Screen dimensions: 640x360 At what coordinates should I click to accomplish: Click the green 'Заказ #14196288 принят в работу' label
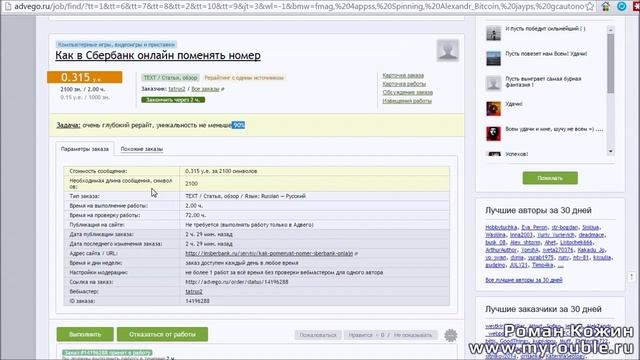tap(107, 352)
